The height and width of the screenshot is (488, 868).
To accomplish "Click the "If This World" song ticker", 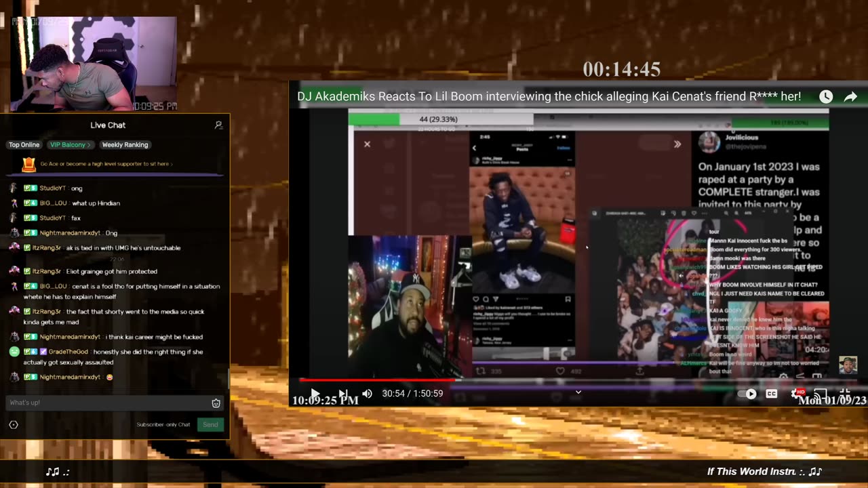I will pyautogui.click(x=766, y=472).
